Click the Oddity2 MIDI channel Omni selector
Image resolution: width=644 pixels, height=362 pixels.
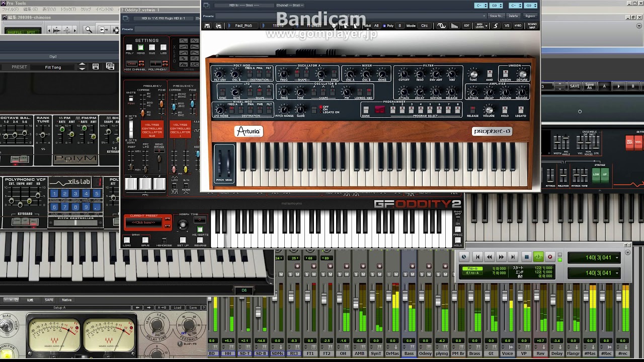131,64
